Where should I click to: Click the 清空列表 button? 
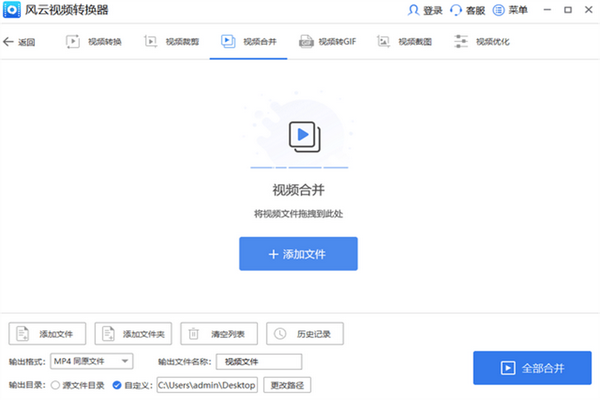[219, 334]
